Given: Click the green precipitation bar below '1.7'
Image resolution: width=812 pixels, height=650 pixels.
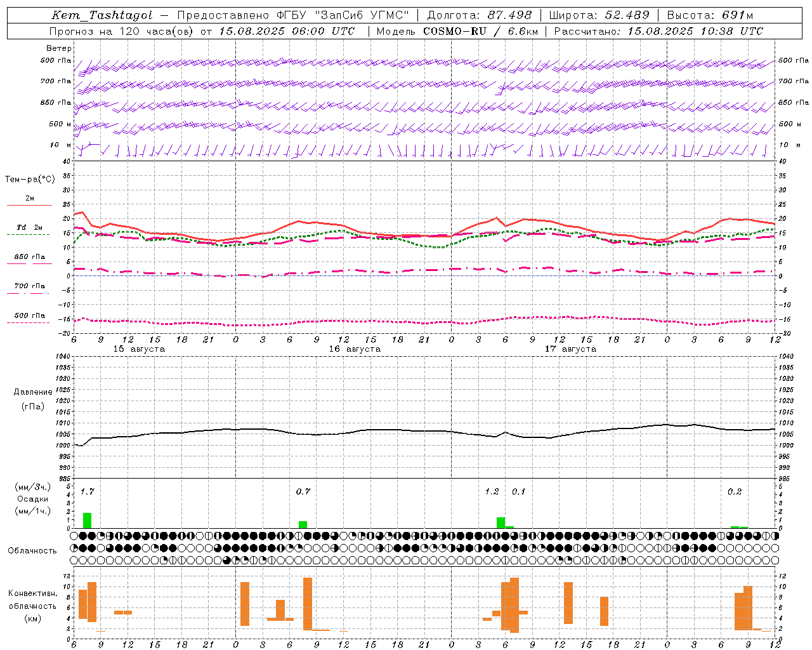Looking at the screenshot, I should 88,521.
